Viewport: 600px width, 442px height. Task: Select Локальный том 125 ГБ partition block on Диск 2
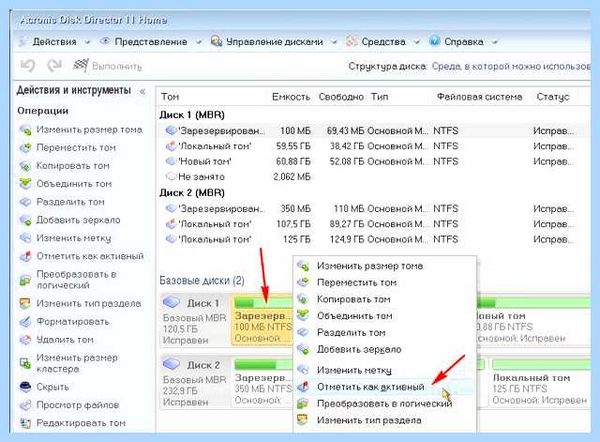coord(540,382)
